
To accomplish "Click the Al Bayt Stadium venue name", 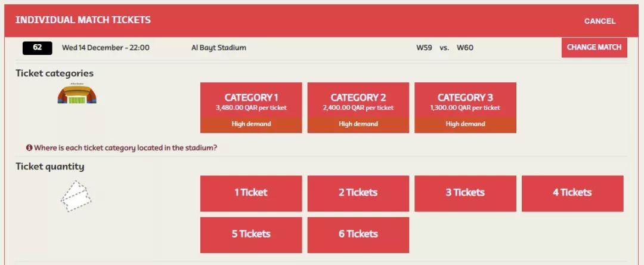I will tap(219, 48).
